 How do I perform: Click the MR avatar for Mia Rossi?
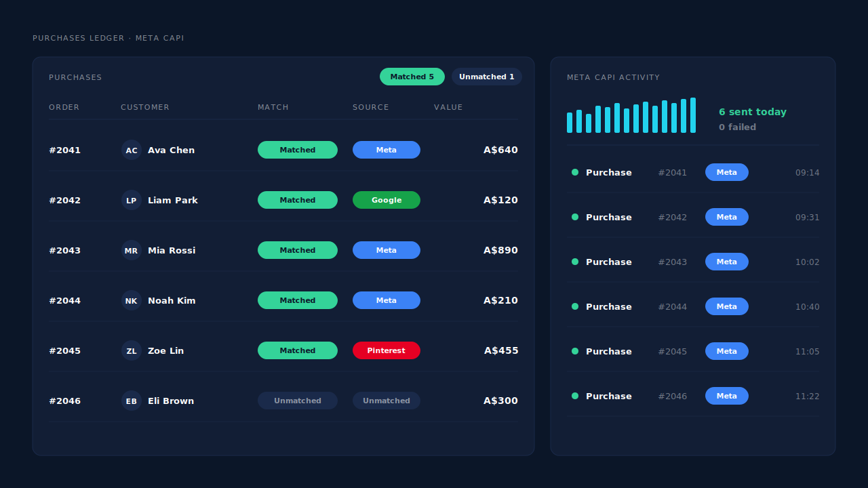click(132, 250)
